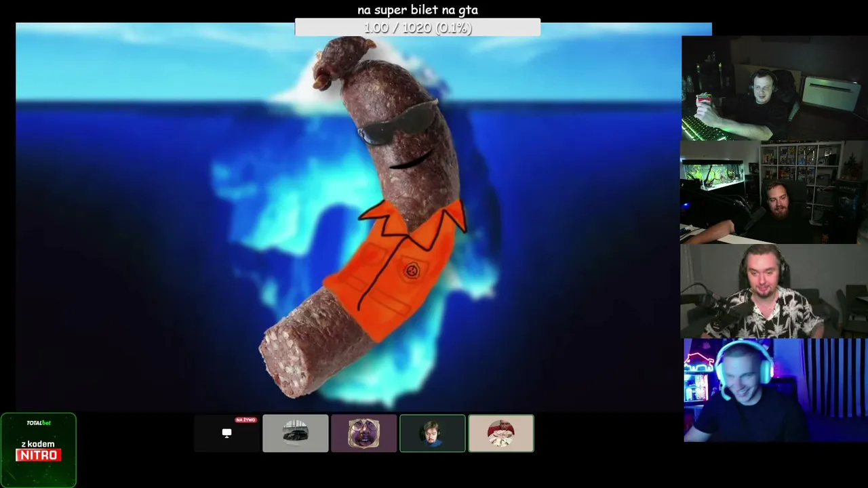Click the webcam feed of man holding red can
Screen dimensions: 868x488
[774, 88]
